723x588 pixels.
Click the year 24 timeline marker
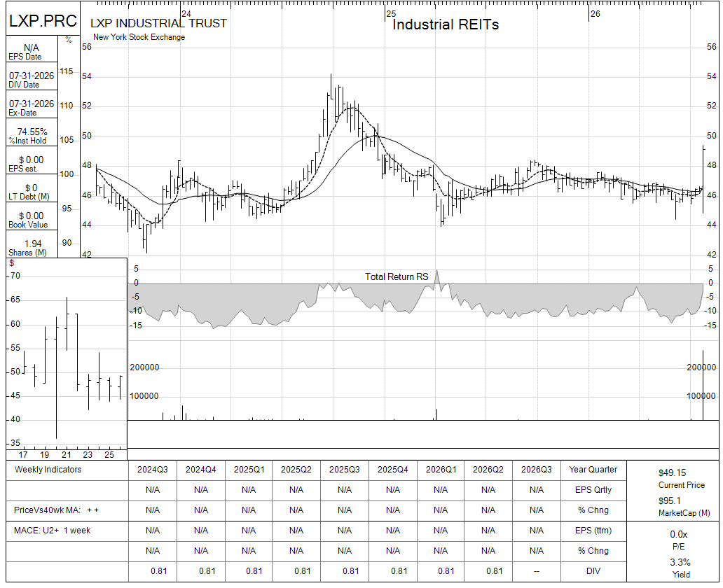[186, 14]
